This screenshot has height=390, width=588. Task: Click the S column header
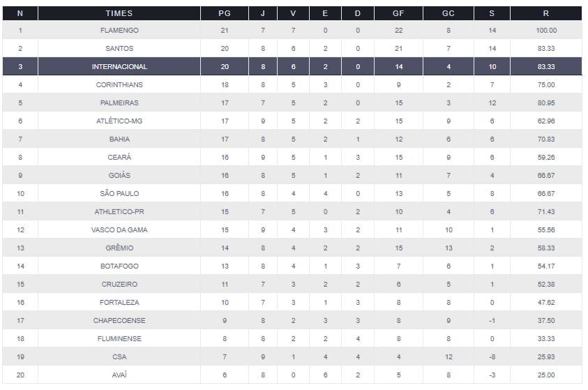(492, 13)
